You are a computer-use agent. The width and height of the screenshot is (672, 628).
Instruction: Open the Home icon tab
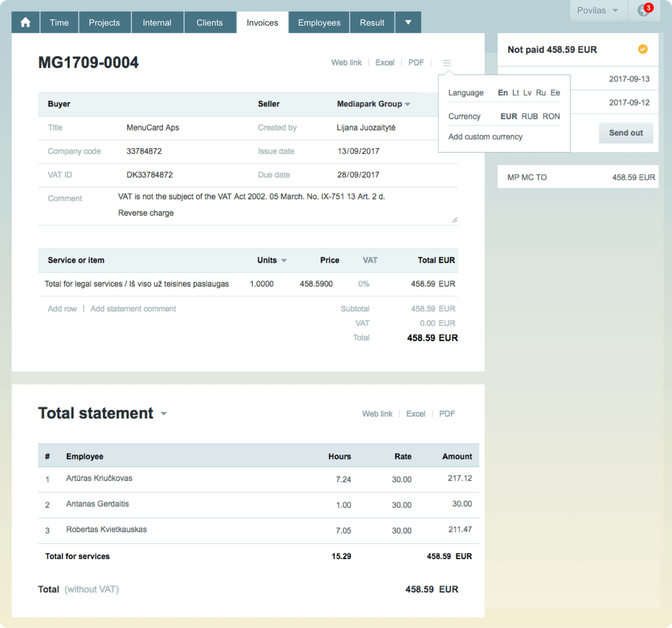point(25,22)
